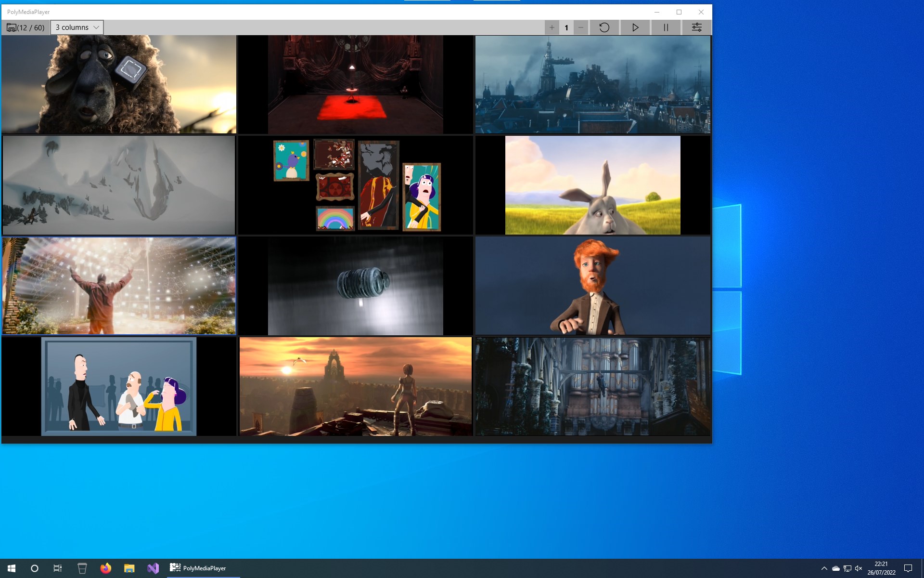Open the clock and calendar flyout
This screenshot has height=578, width=924.
[x=881, y=568]
